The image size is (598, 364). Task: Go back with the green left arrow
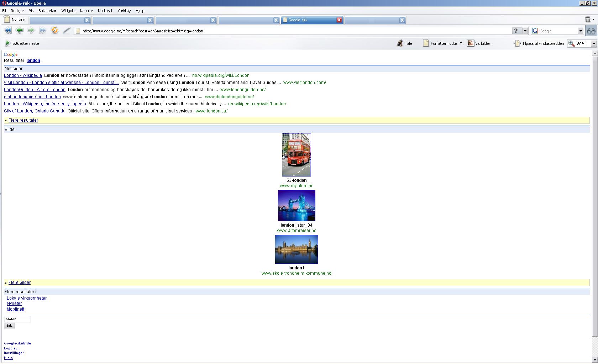(20, 31)
